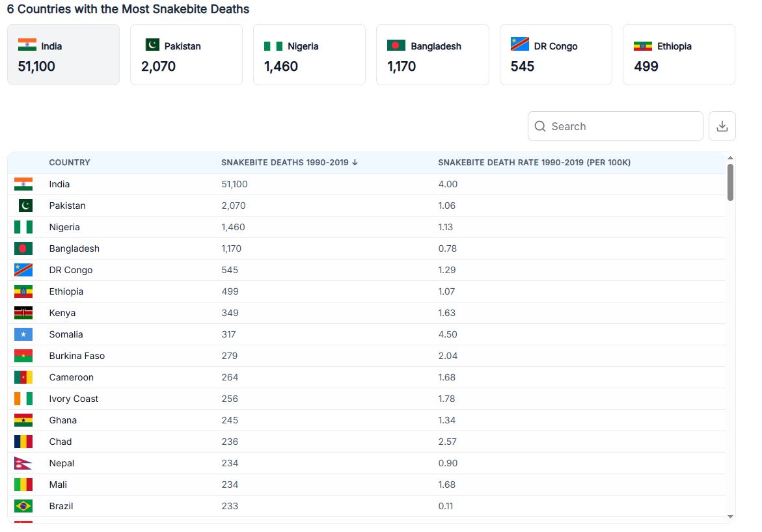Click Ethiopia flag in the summary card
This screenshot has height=532, width=762.
(x=643, y=46)
